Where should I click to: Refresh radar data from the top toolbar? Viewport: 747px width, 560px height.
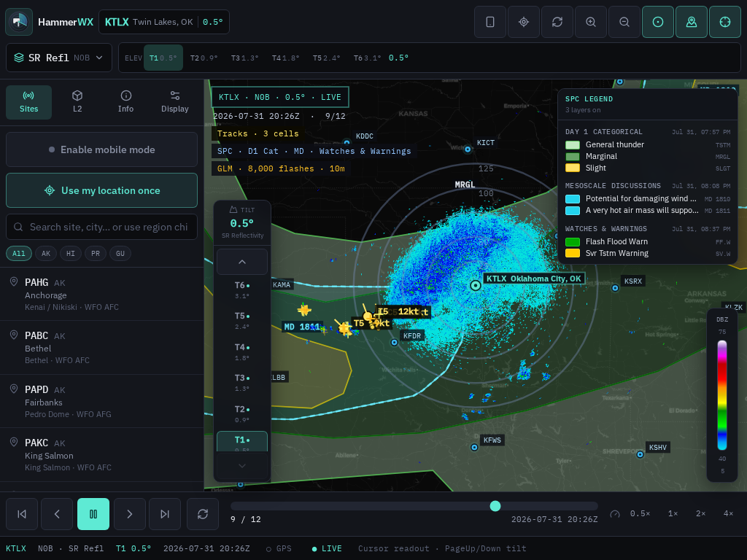(557, 22)
